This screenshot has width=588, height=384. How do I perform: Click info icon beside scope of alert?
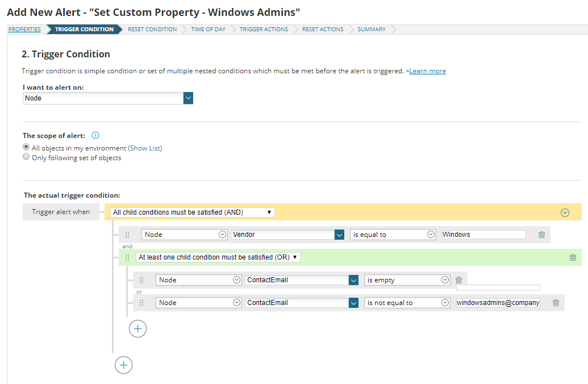(x=95, y=136)
